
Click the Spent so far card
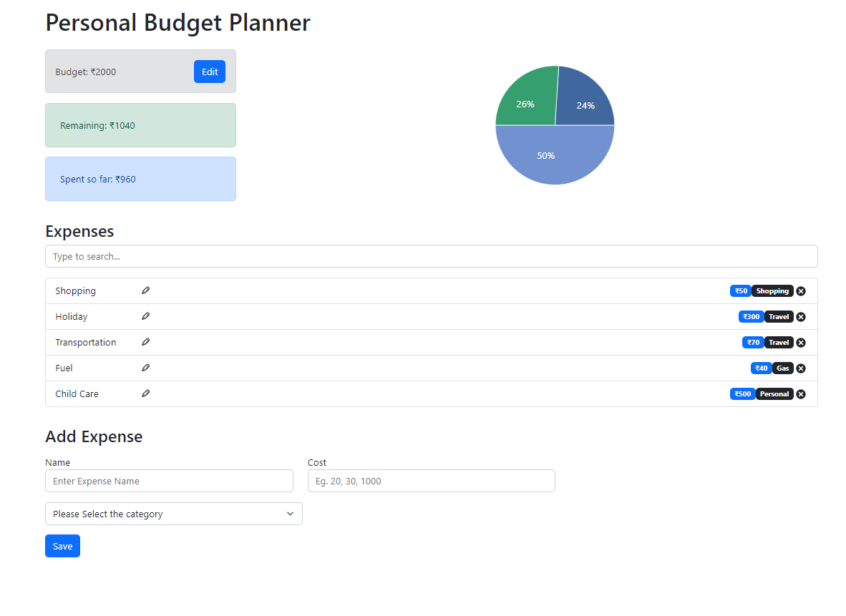pos(140,179)
